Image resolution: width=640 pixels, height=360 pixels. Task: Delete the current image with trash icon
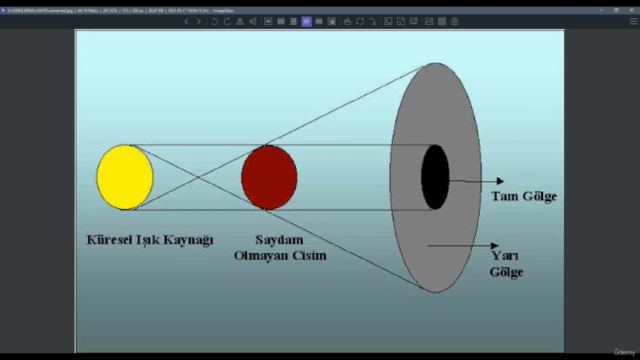[x=455, y=22]
